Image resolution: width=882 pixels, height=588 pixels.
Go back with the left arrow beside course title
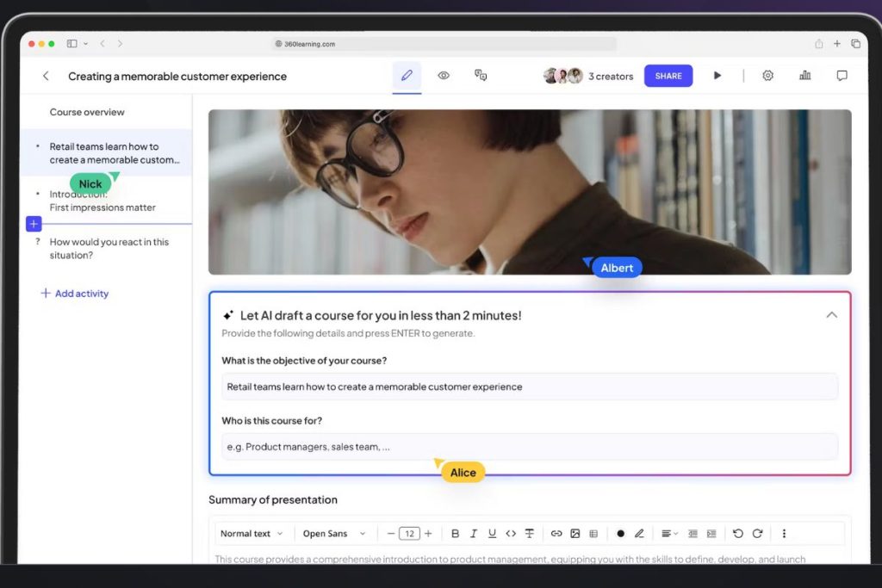click(x=46, y=76)
